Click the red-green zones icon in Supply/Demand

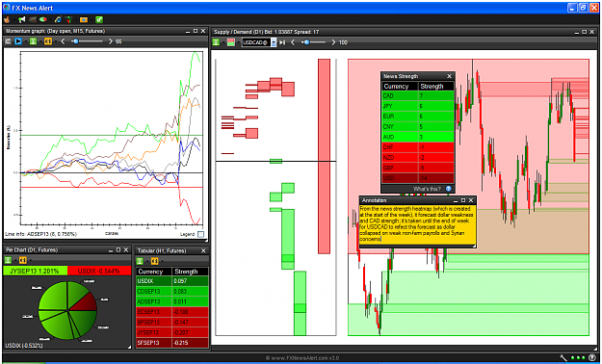[231, 42]
